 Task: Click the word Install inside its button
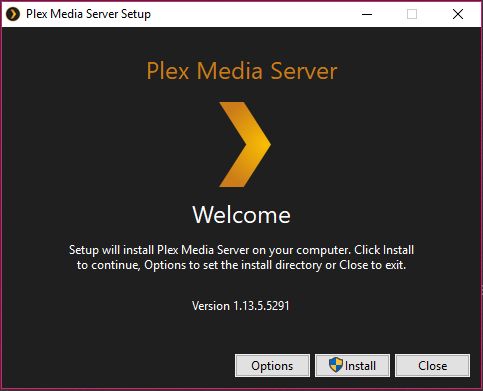pyautogui.click(x=360, y=366)
